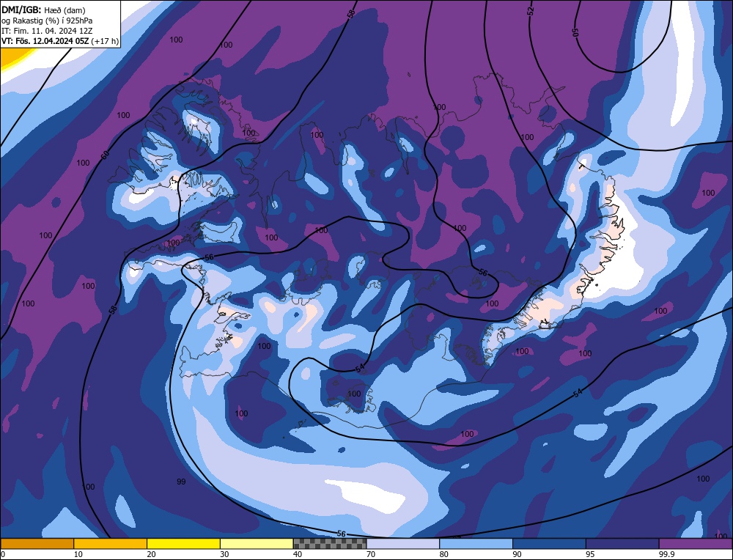Screen dimensions: 733x560
Task: Click the line 'og Rakastig (%) í 925hPa'
Action: pyautogui.click(x=47, y=21)
